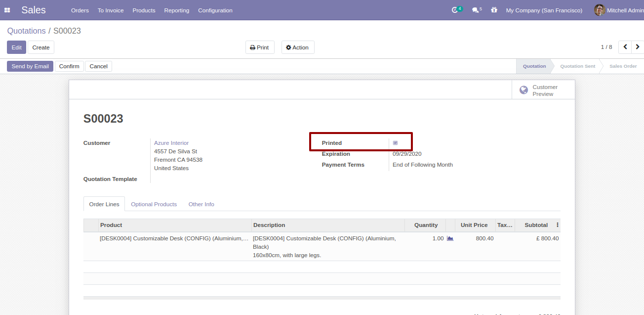Click the S00023 record heading
This screenshot has width=644, height=315.
103,119
